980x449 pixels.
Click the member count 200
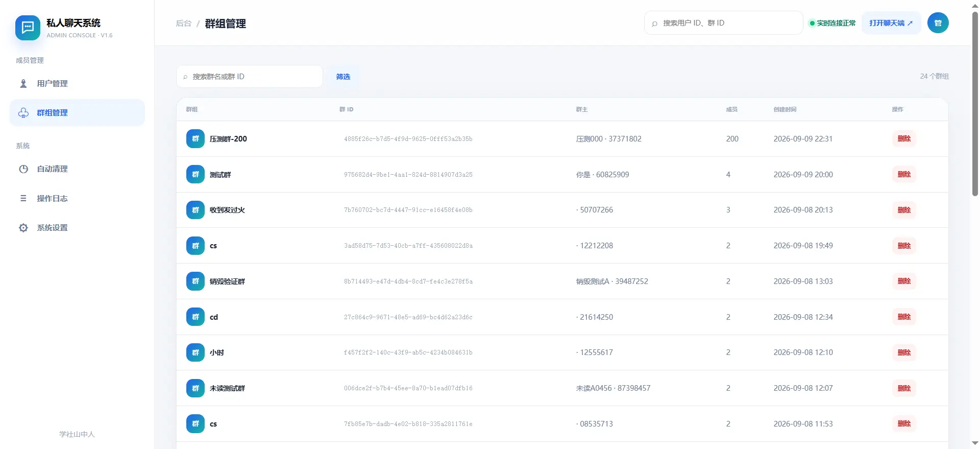click(732, 139)
